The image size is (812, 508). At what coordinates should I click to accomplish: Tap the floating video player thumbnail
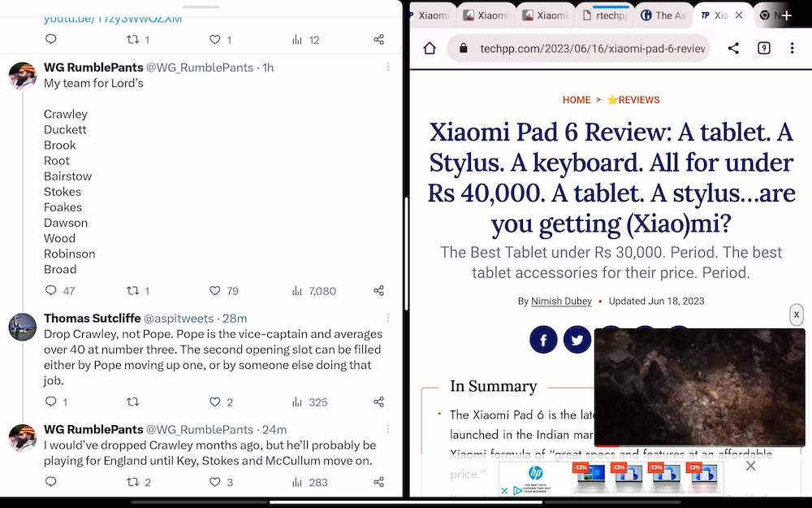click(699, 387)
